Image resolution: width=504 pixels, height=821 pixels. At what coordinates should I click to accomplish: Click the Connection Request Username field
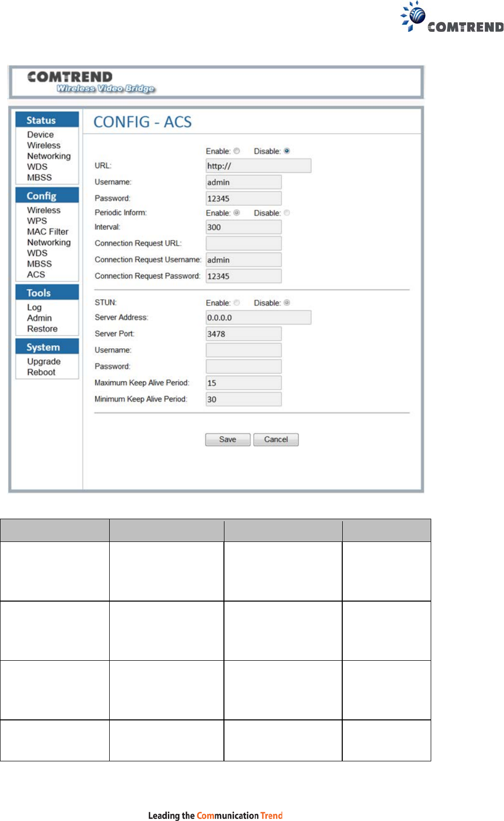click(x=244, y=260)
